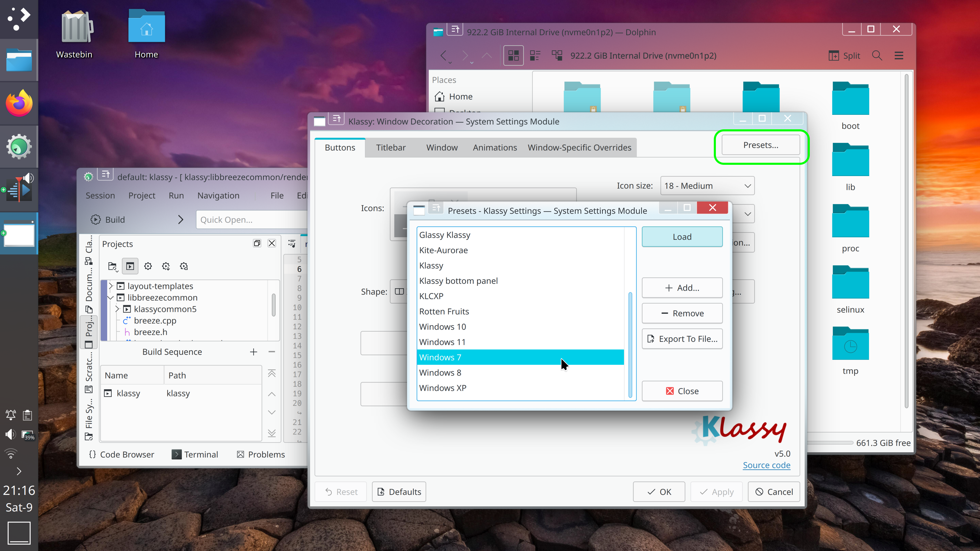Switch to the Animations tab

coord(495,147)
